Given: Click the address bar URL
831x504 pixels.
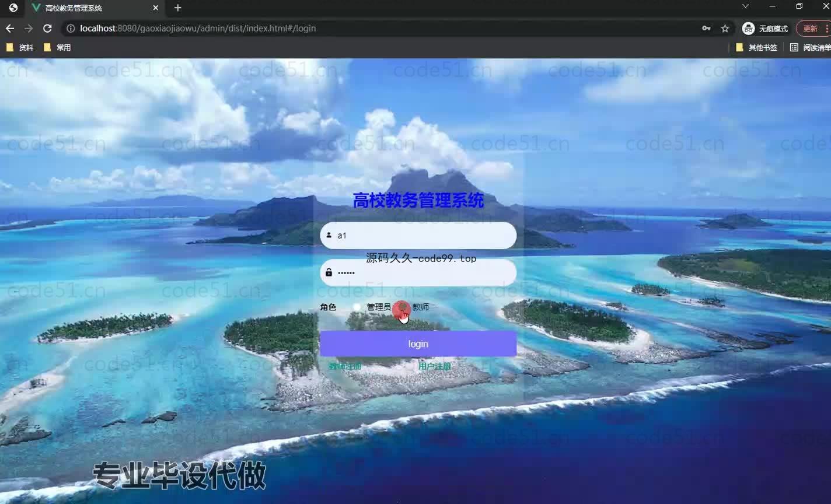Looking at the screenshot, I should 198,28.
